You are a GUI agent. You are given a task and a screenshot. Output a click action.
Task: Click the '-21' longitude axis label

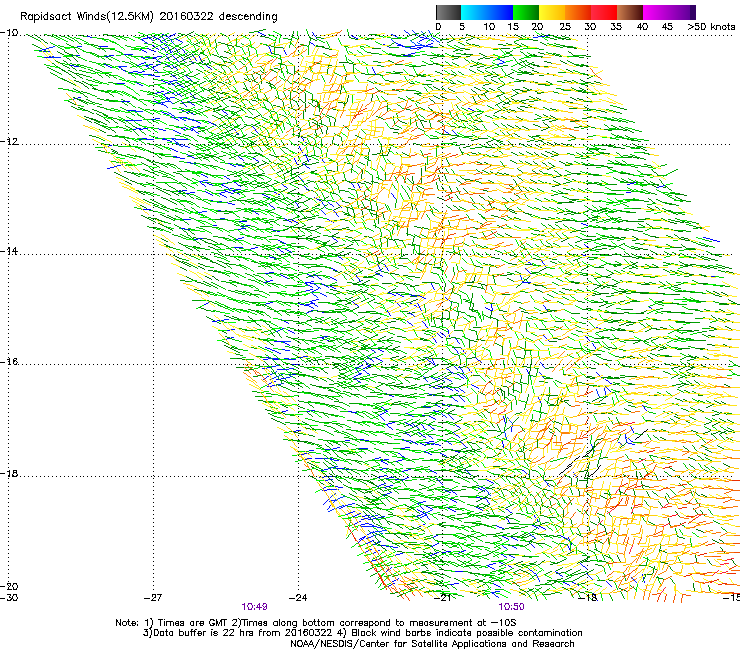tap(442, 598)
